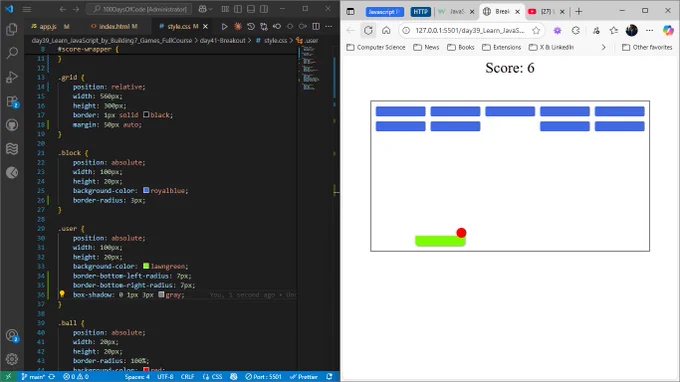The width and height of the screenshot is (680, 382).
Task: Open Extensions view with update badge
Action: tap(12, 101)
